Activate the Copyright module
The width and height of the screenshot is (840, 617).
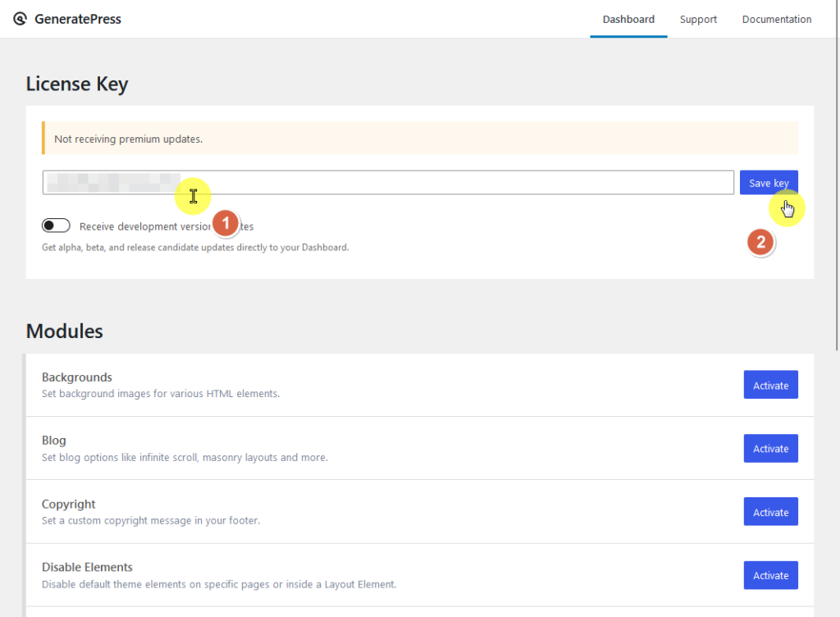tap(770, 512)
